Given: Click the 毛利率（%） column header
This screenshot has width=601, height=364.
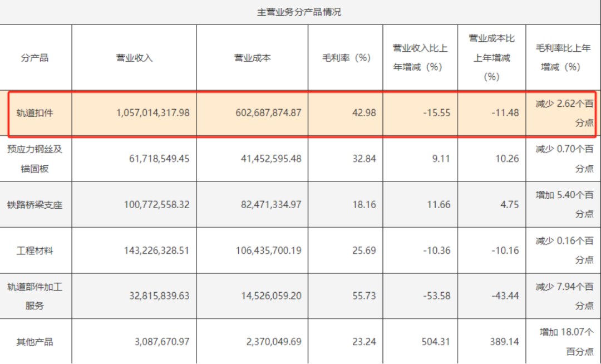Looking at the screenshot, I should point(346,57).
